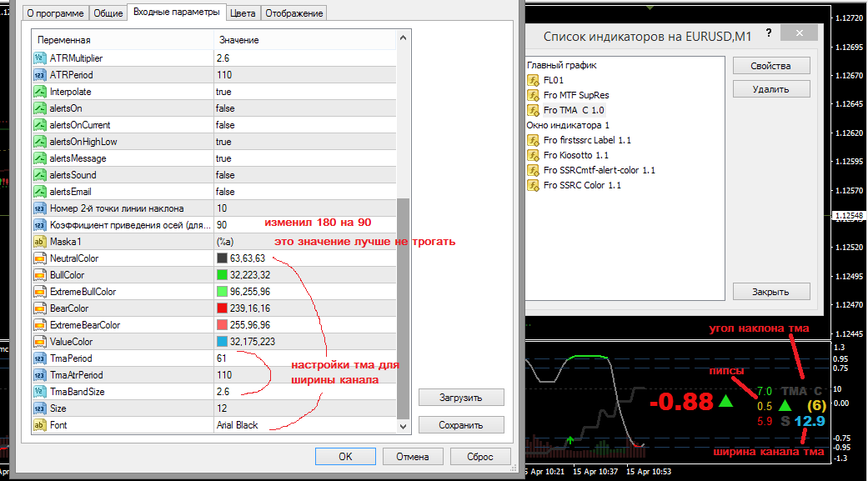Click Свойства in the indicator list
The image size is (868, 481).
pos(771,66)
